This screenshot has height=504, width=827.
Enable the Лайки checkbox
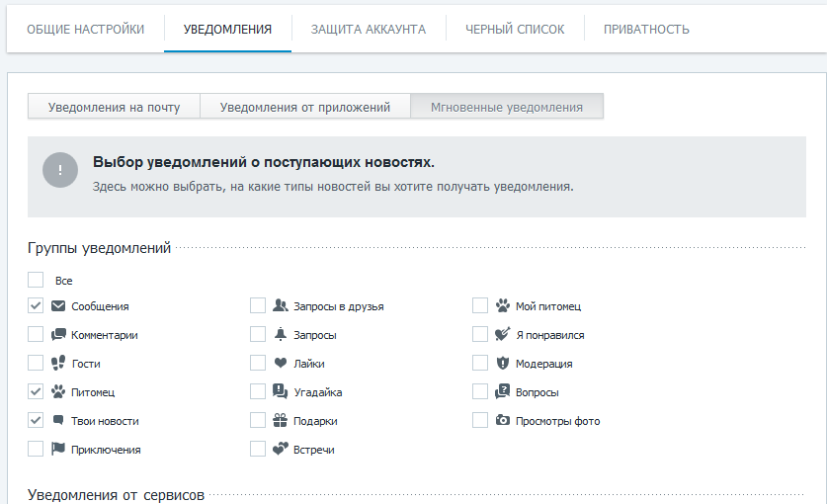click(258, 363)
